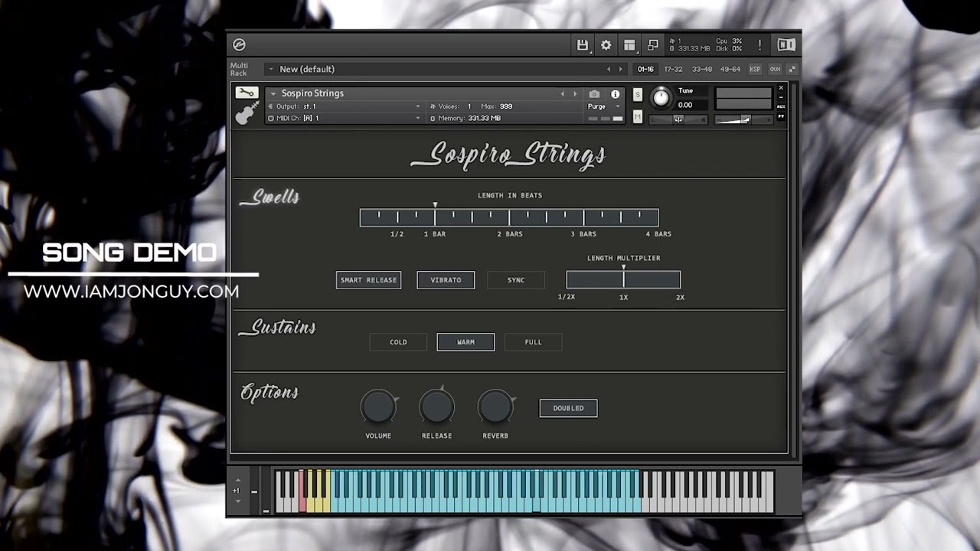Collapse the rack with minimize arrows icon
Screen dimensions: 980x551
click(792, 69)
